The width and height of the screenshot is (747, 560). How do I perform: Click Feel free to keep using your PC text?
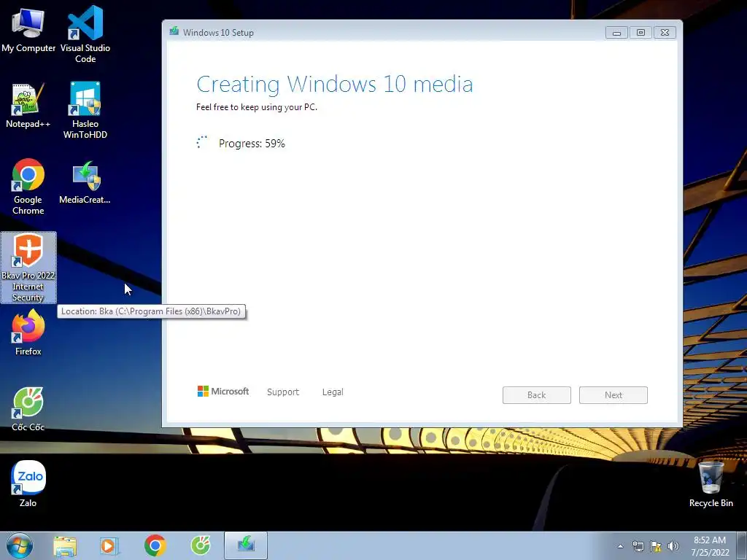click(x=257, y=107)
